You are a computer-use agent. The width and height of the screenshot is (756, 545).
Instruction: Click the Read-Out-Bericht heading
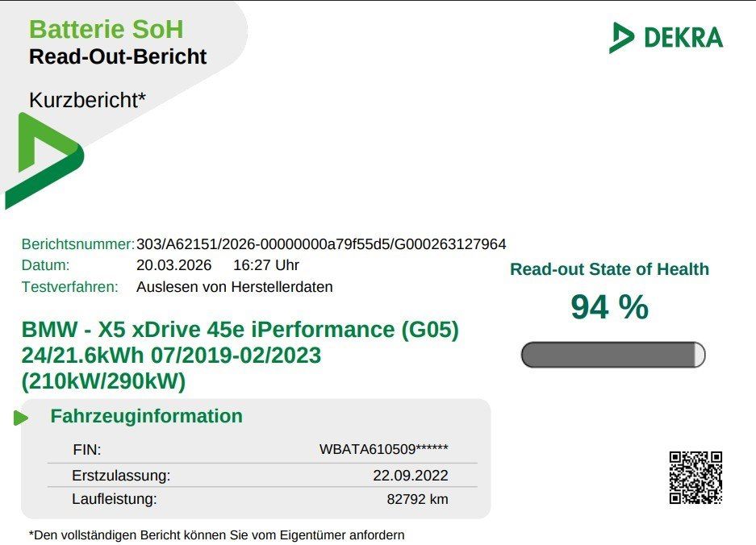(x=118, y=56)
